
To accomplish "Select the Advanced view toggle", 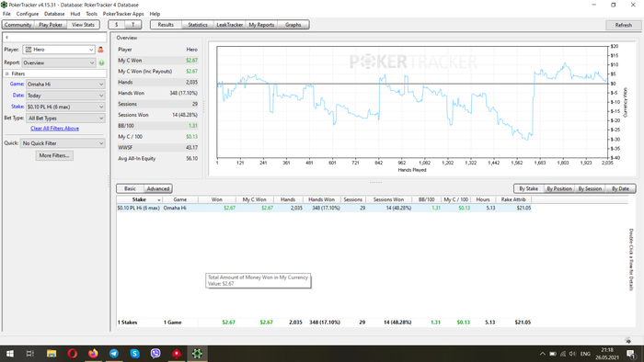I will [158, 189].
